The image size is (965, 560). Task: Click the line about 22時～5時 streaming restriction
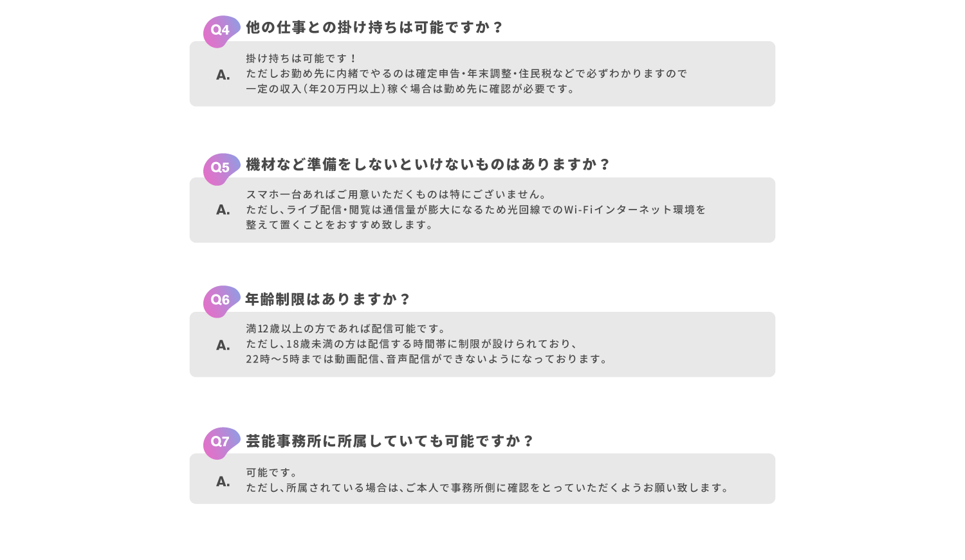tap(427, 359)
